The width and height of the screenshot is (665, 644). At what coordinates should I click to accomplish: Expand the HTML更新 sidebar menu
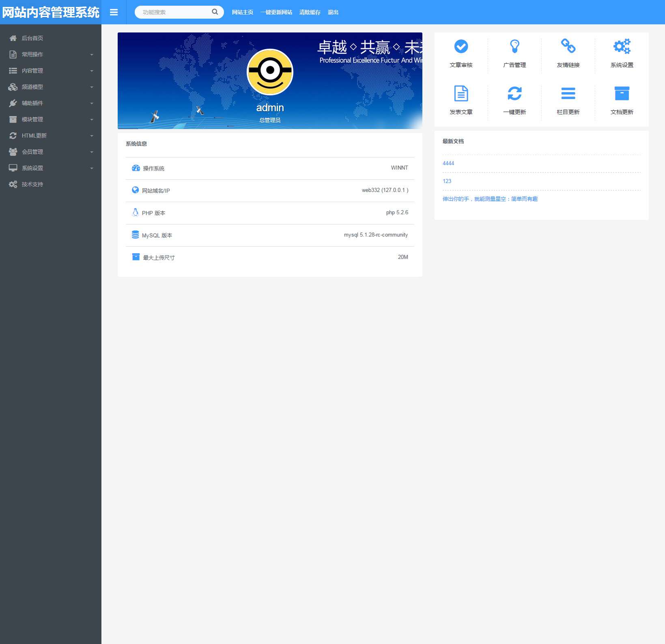[51, 136]
